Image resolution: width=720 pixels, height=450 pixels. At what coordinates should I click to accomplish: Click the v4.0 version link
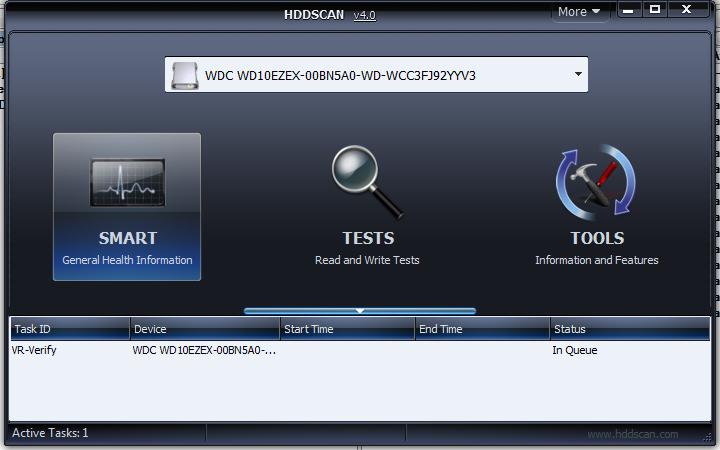(x=364, y=14)
